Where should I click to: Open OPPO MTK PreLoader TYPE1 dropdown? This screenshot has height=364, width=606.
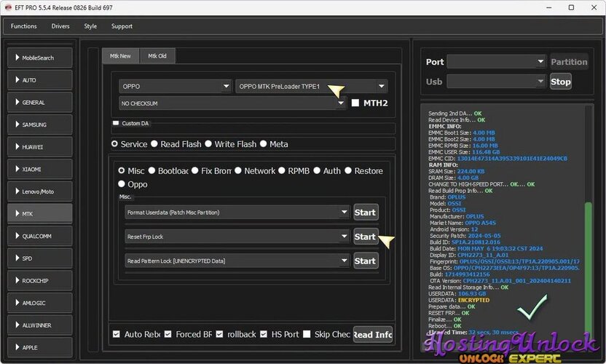[x=311, y=86]
